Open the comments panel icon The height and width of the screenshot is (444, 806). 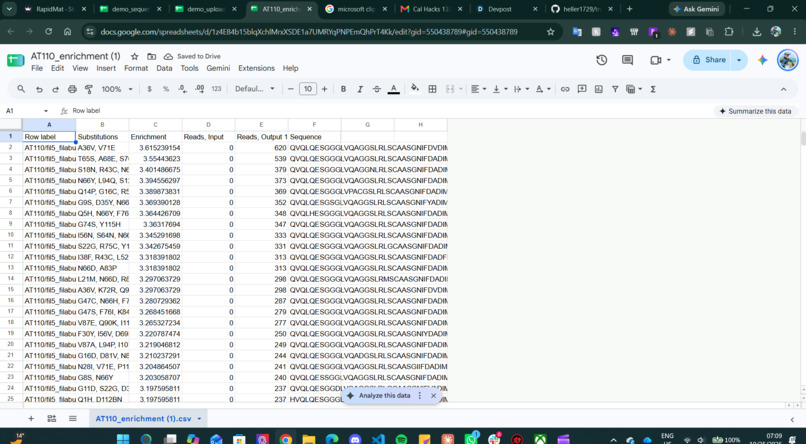(627, 60)
